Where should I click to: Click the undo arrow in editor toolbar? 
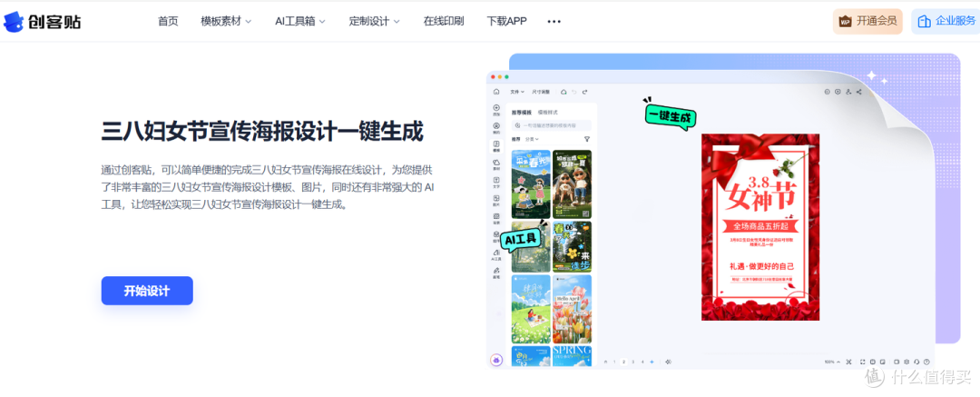point(574,92)
